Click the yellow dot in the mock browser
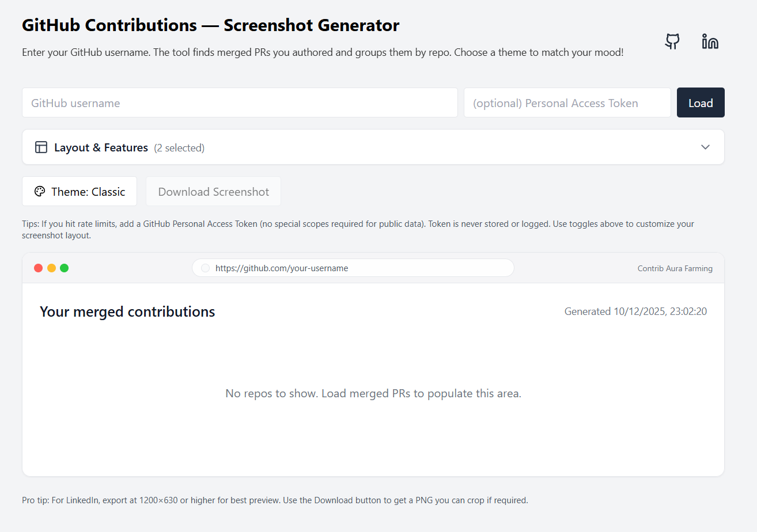757x532 pixels. click(51, 268)
